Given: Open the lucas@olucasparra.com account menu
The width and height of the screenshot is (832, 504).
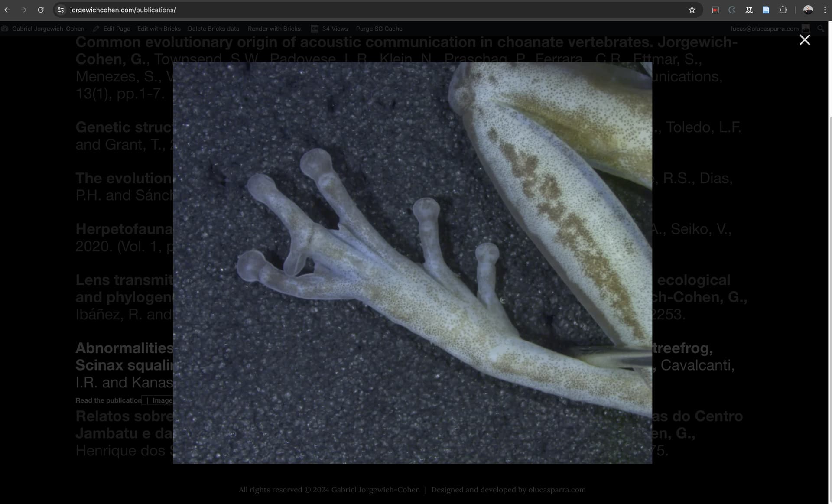Looking at the screenshot, I should click(770, 29).
